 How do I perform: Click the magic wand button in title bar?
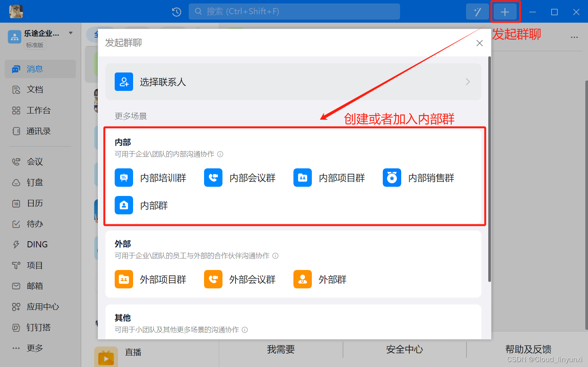click(x=477, y=12)
